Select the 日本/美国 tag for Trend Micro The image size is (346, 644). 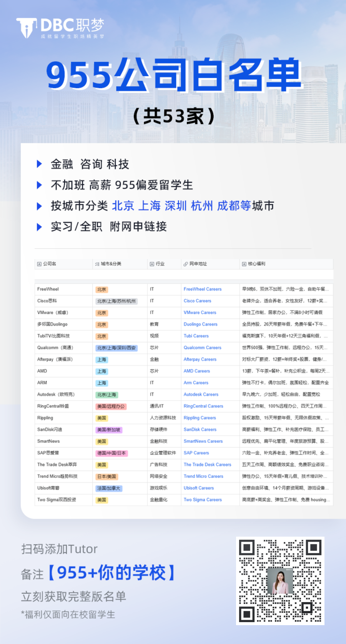[x=106, y=477]
